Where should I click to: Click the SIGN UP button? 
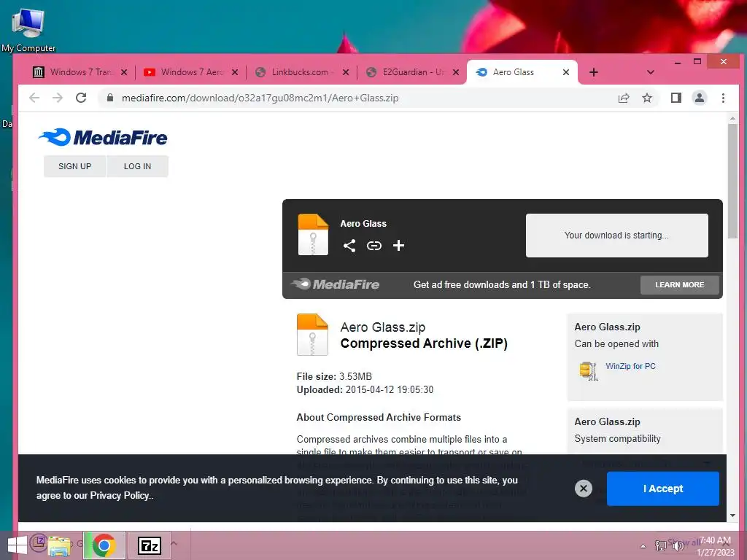click(x=75, y=166)
